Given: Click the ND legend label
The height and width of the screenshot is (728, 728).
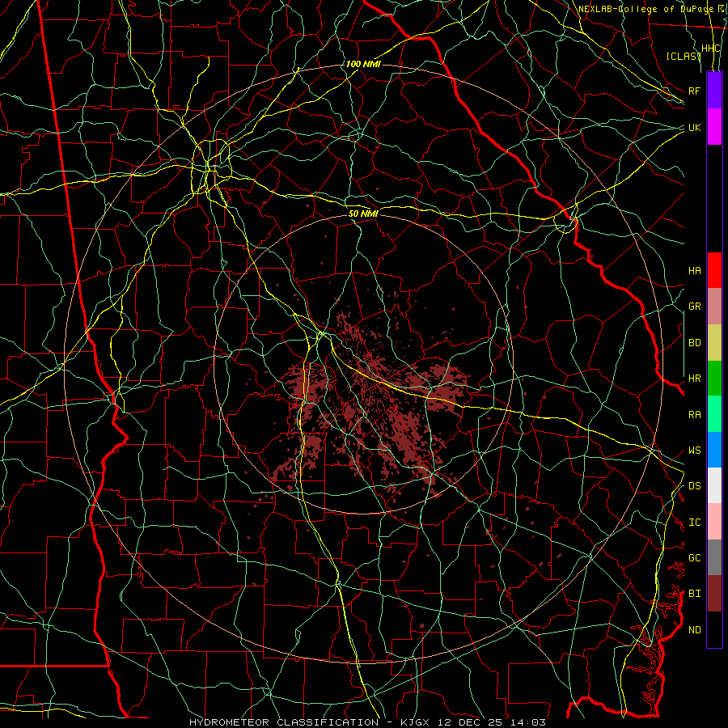Looking at the screenshot, I should (x=694, y=630).
